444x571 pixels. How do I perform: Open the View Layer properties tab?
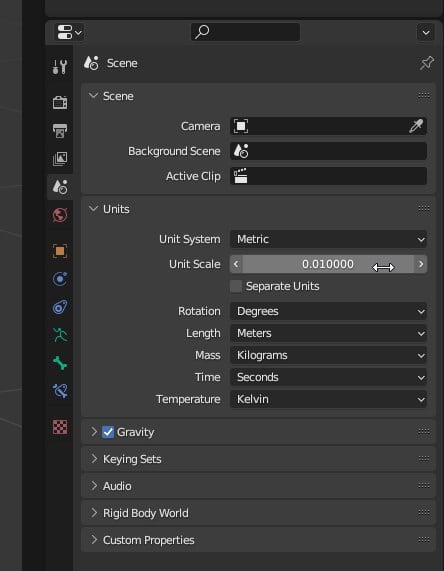pos(60,159)
